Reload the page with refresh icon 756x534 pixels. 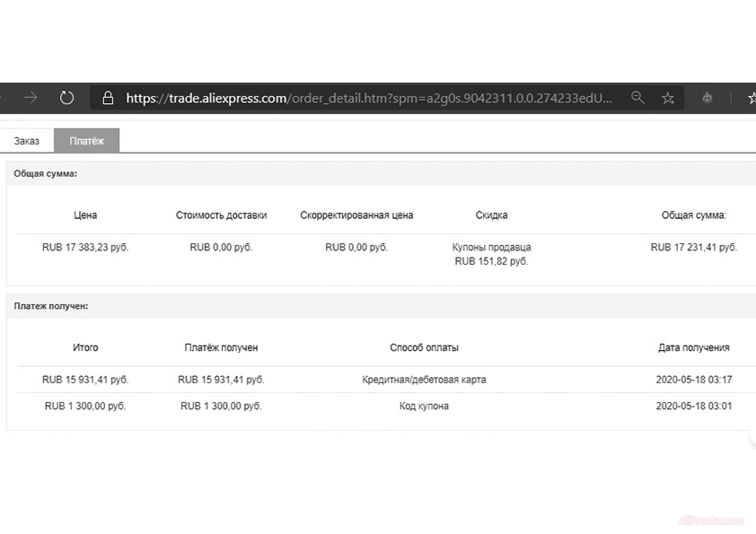pyautogui.click(x=66, y=98)
